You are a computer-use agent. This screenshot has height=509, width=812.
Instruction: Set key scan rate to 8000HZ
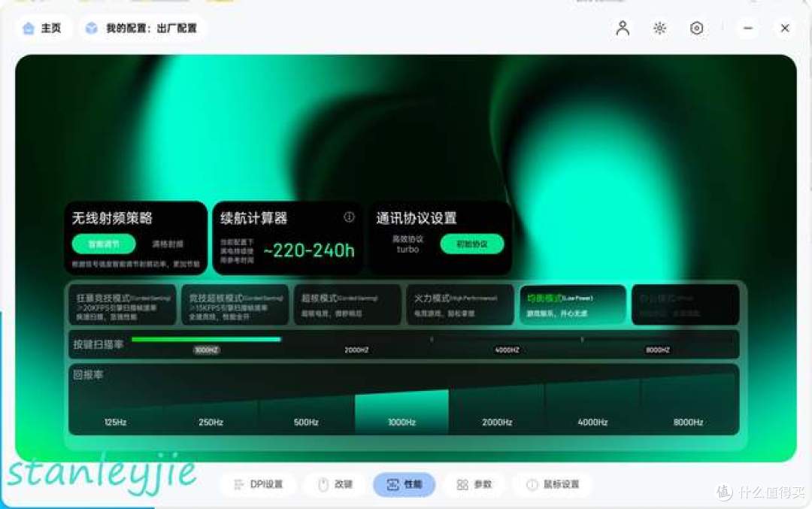658,350
